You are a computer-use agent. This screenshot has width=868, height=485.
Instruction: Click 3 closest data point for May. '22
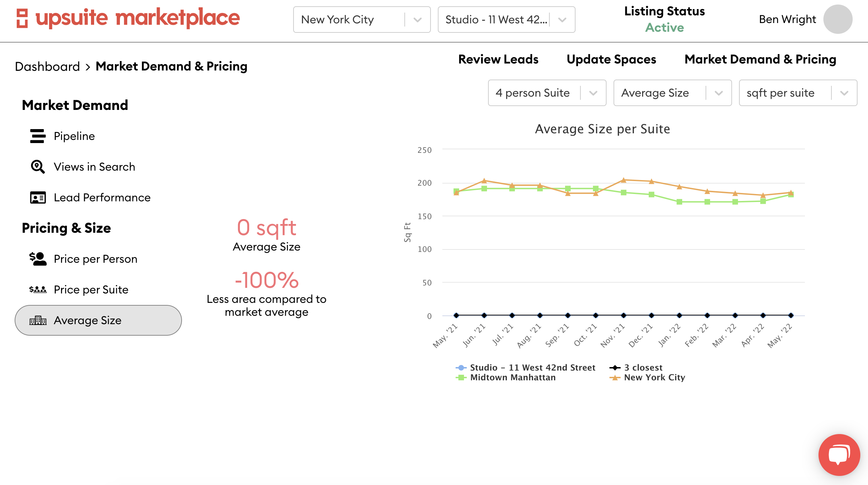[x=791, y=315]
